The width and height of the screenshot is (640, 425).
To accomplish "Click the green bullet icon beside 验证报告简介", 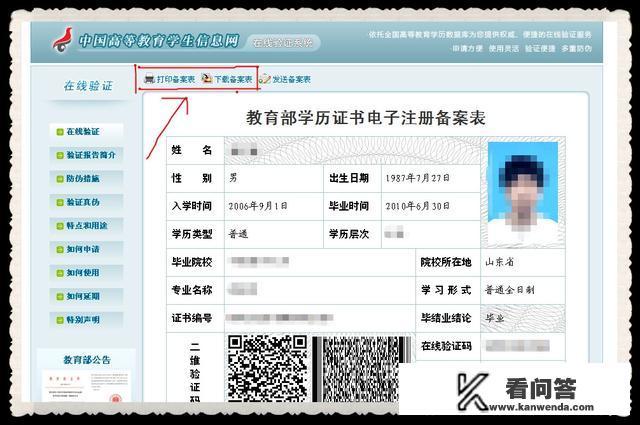I will pos(60,155).
